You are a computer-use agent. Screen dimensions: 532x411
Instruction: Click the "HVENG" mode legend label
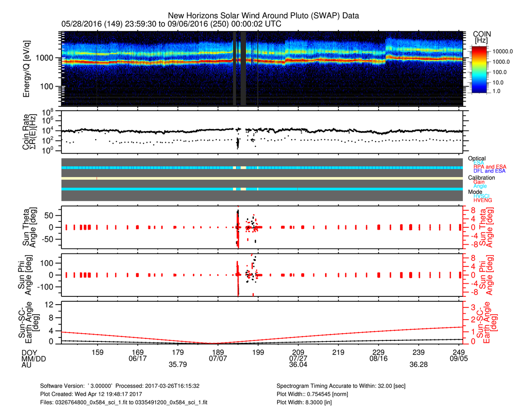point(483,200)
